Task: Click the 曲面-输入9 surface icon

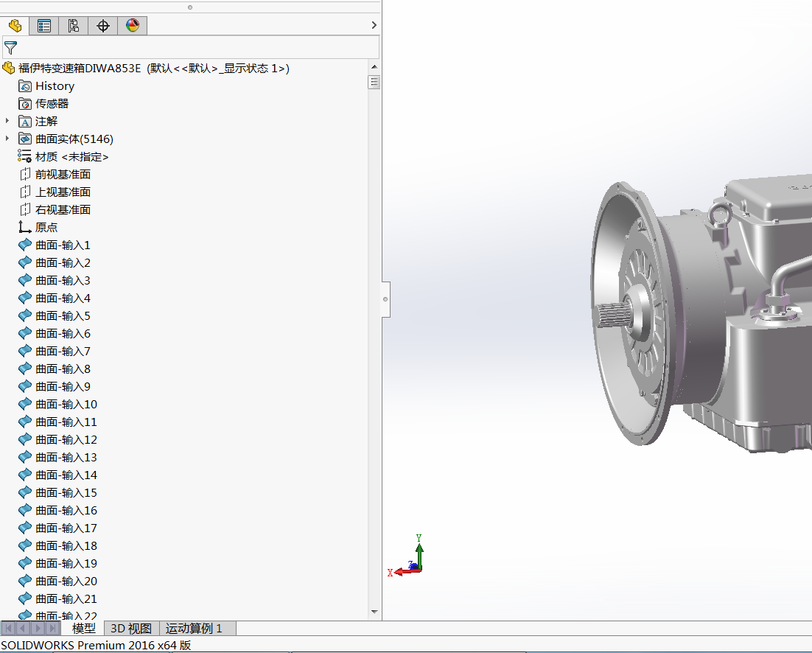Action: tap(24, 386)
